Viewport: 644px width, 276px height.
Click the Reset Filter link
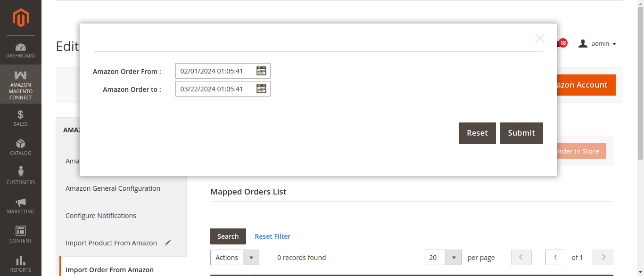(x=272, y=236)
